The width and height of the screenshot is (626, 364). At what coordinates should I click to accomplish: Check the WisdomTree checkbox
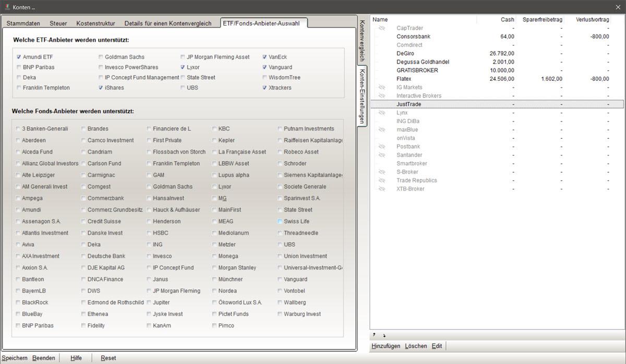[x=265, y=78]
